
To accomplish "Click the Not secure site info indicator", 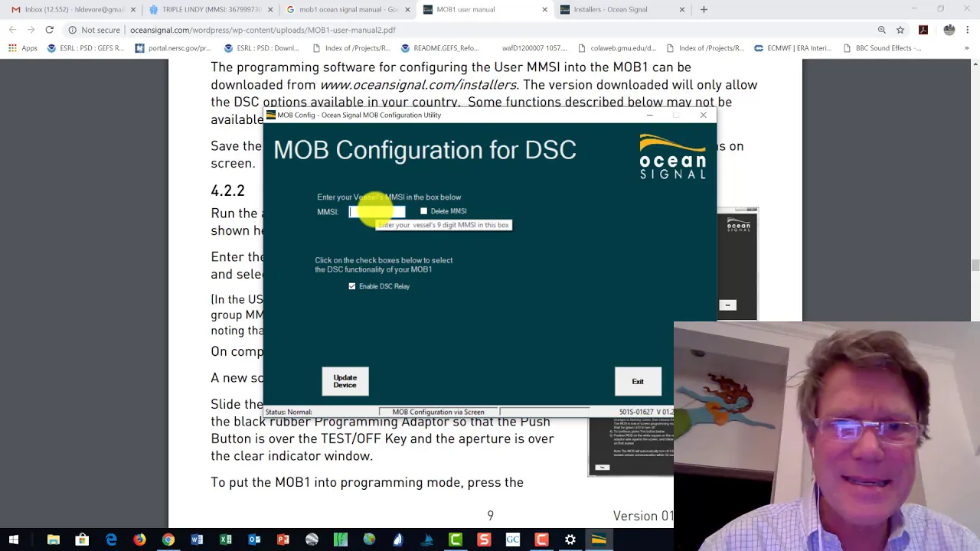I will click(x=95, y=30).
